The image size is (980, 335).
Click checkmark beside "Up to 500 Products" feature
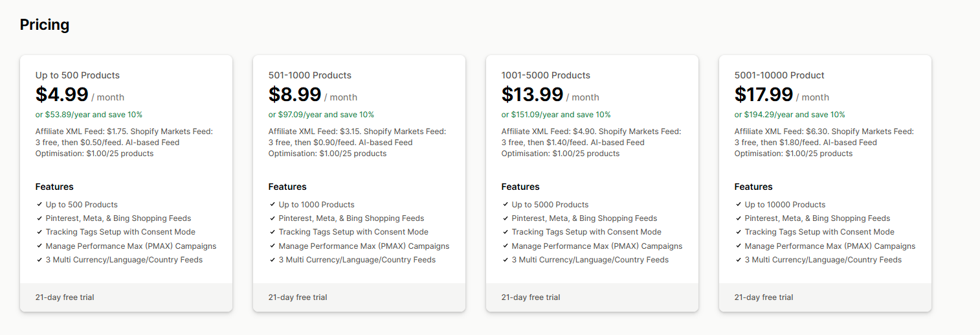click(x=39, y=204)
